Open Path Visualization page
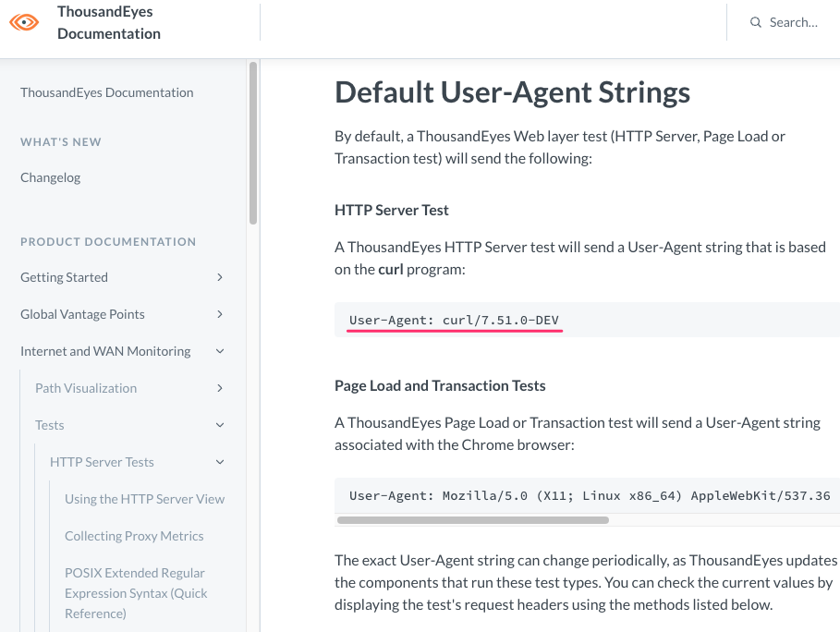Image resolution: width=840 pixels, height=632 pixels. [86, 388]
